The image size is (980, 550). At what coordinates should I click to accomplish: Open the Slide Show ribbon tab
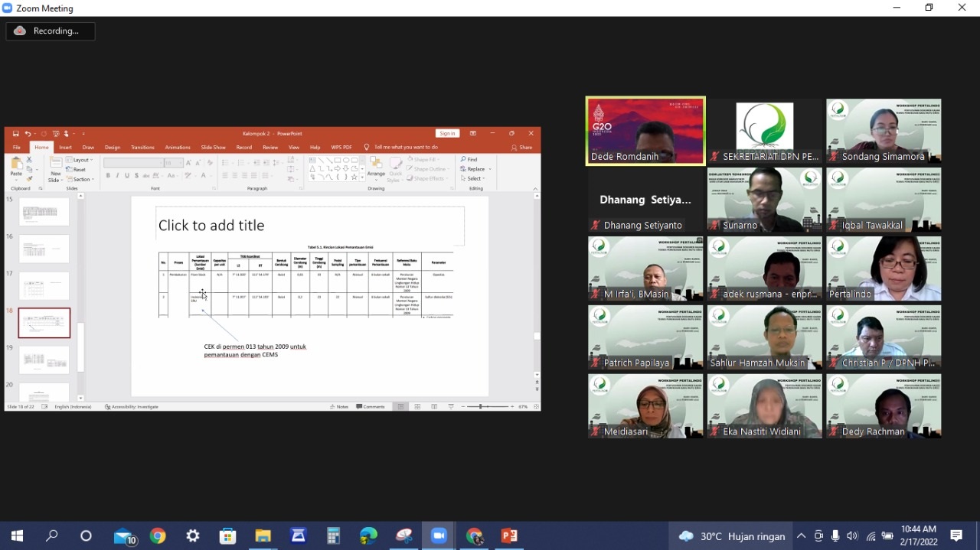(x=213, y=148)
